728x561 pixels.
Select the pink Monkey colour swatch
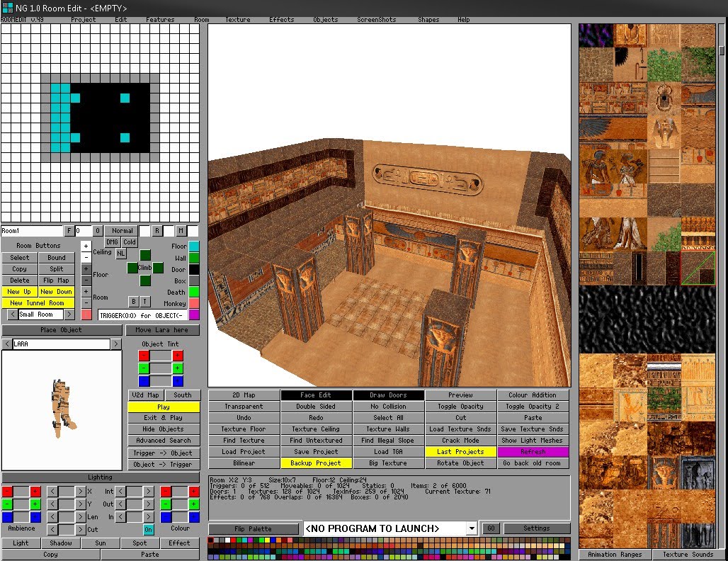tap(194, 304)
